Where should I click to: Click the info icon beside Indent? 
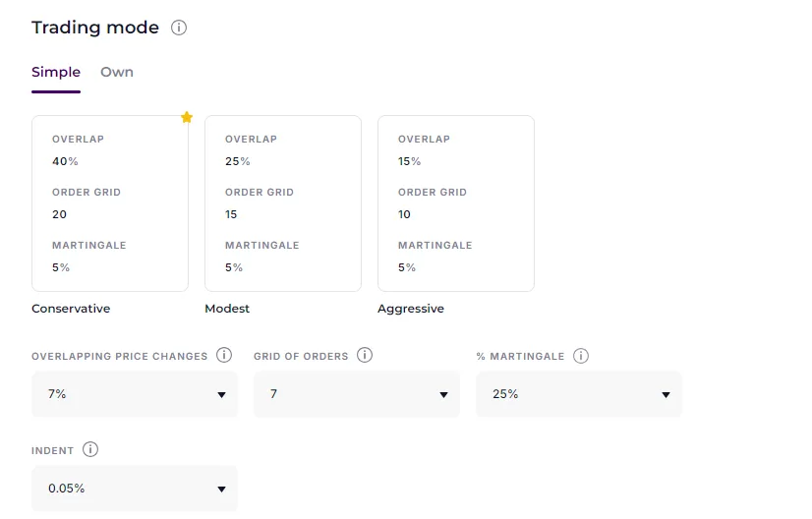(90, 450)
